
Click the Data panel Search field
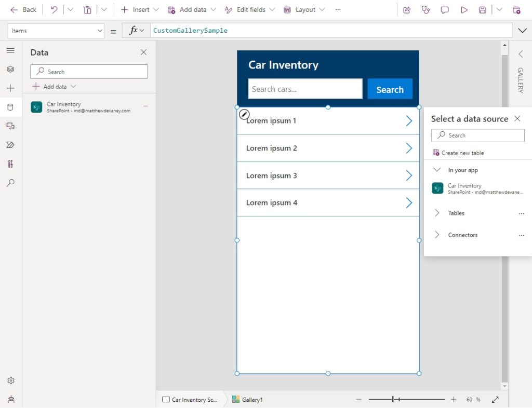pyautogui.click(x=89, y=72)
